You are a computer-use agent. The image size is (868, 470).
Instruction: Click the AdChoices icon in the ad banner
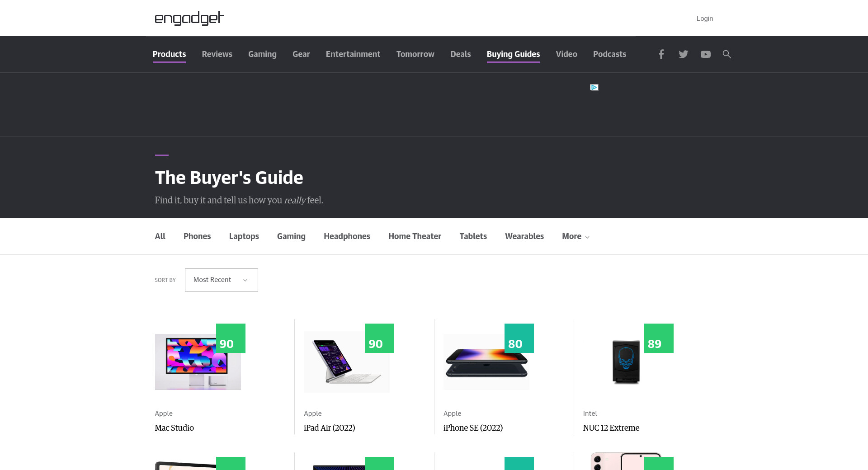tap(594, 87)
